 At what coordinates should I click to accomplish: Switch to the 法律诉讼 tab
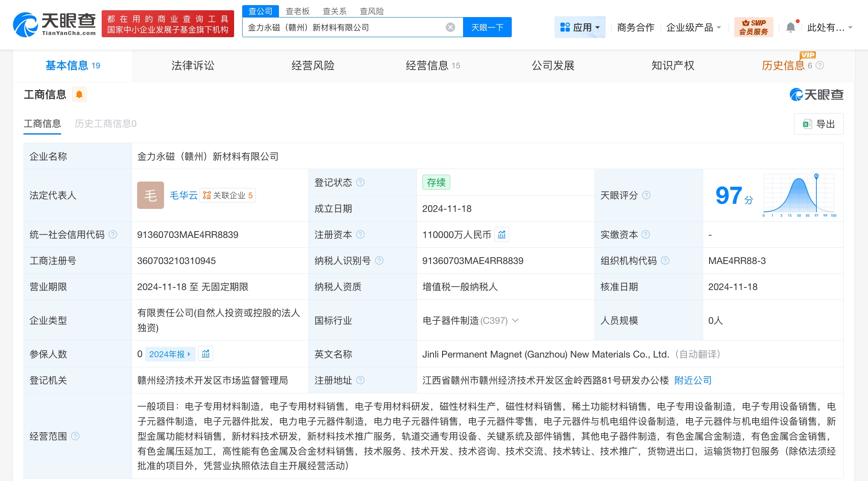pos(192,65)
